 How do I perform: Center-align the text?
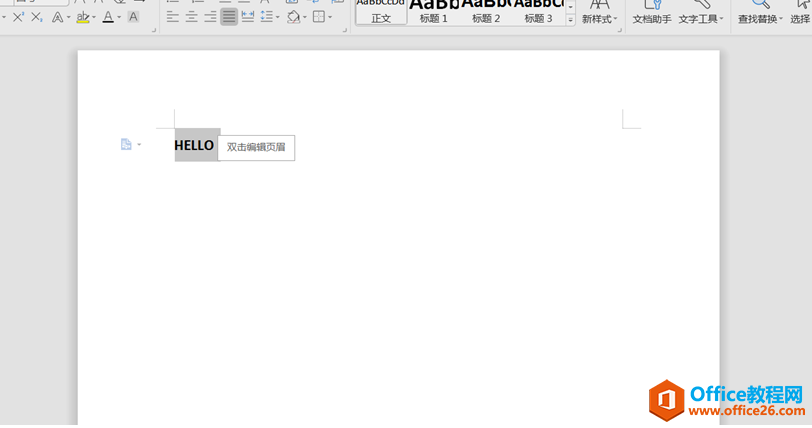tap(191, 17)
